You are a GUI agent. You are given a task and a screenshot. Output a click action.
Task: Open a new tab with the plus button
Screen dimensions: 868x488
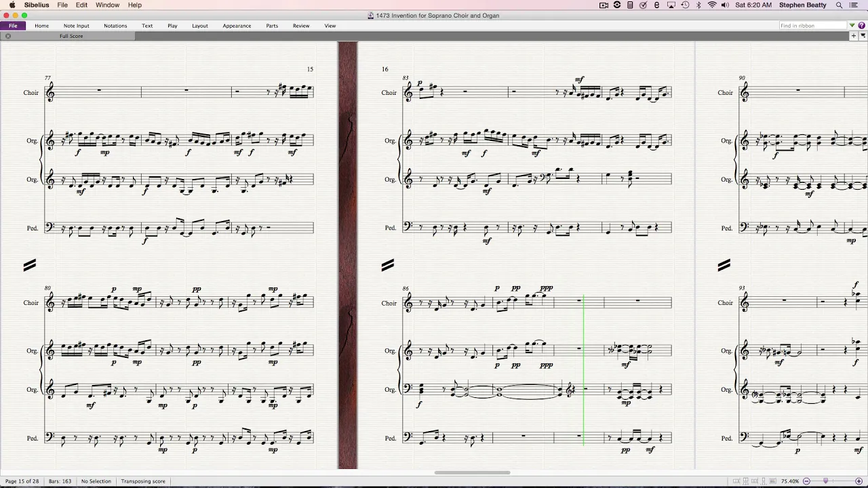854,36
